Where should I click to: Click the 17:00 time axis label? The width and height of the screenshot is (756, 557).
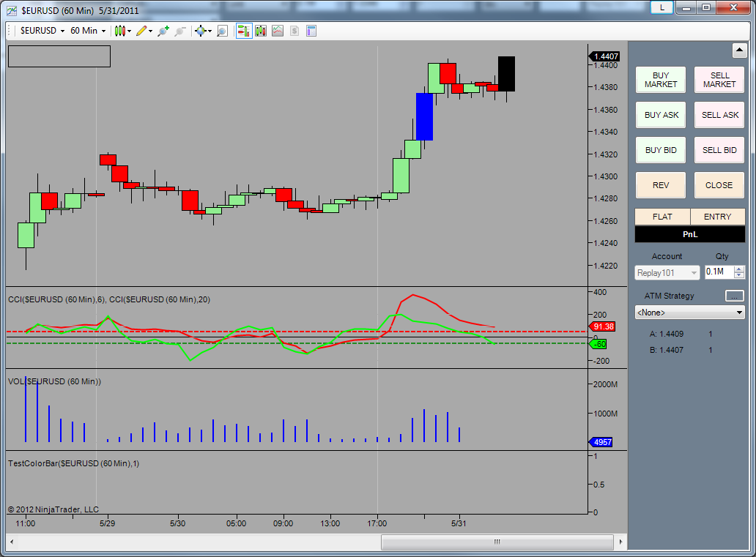pos(377,523)
